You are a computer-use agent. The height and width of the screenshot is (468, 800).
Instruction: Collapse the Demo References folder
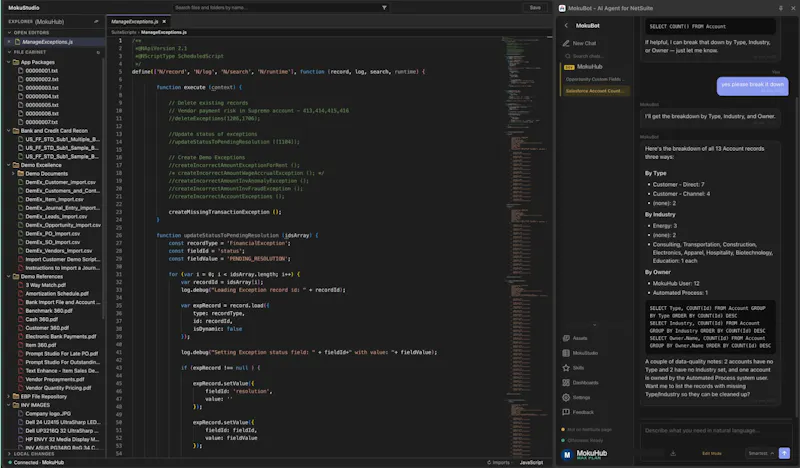click(x=9, y=276)
